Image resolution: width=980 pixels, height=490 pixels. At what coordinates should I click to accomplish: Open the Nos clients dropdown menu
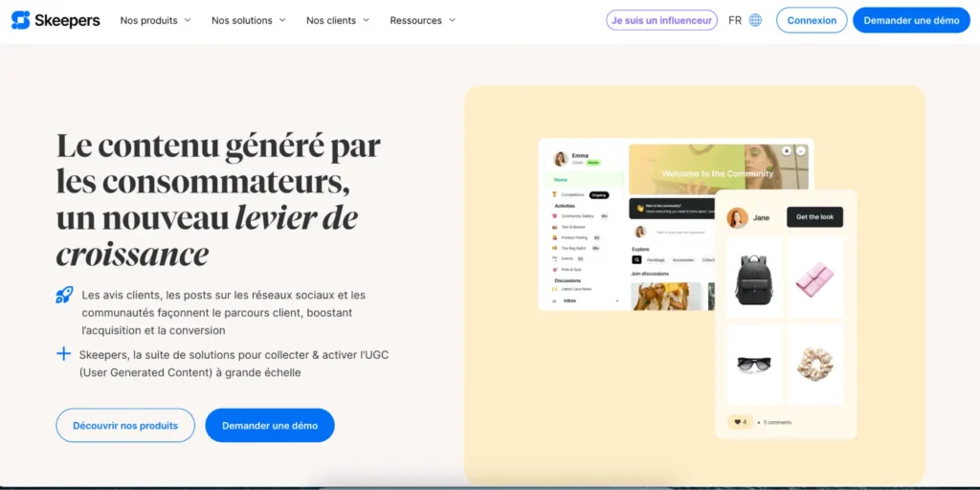338,20
